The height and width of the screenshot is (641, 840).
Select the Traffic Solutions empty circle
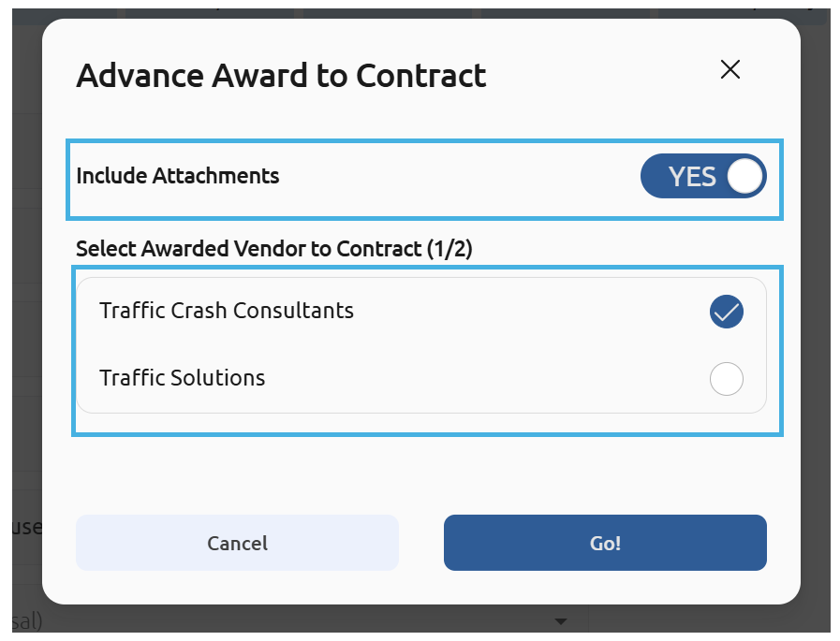point(727,379)
